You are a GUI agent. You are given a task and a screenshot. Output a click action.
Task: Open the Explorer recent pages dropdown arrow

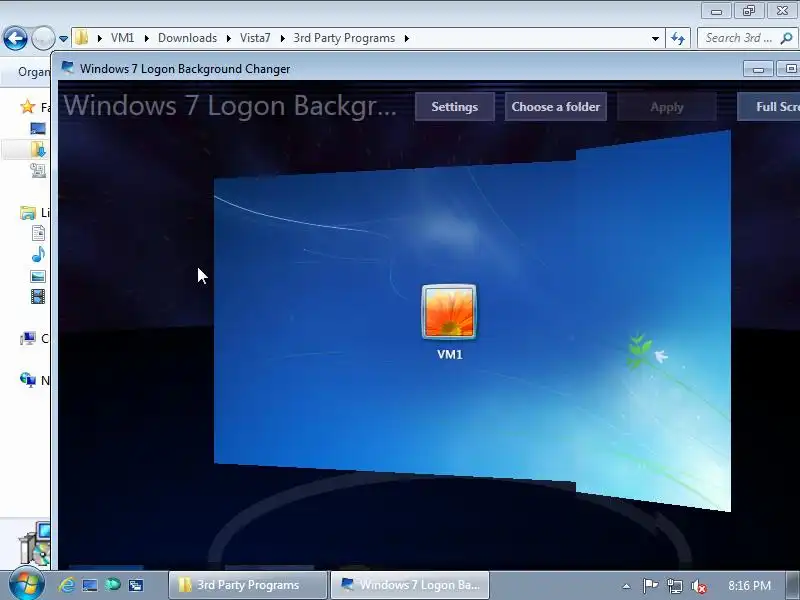(x=63, y=39)
